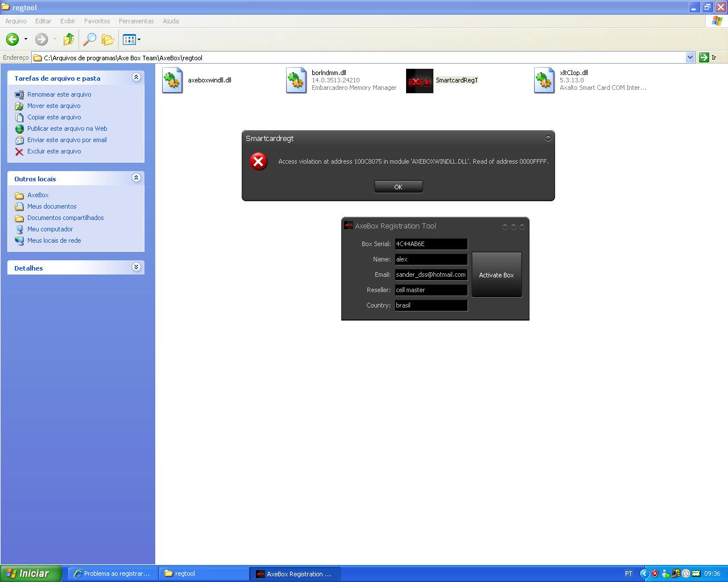This screenshot has height=582, width=728.
Task: Select the xltCIop.dll file icon
Action: pyautogui.click(x=544, y=81)
